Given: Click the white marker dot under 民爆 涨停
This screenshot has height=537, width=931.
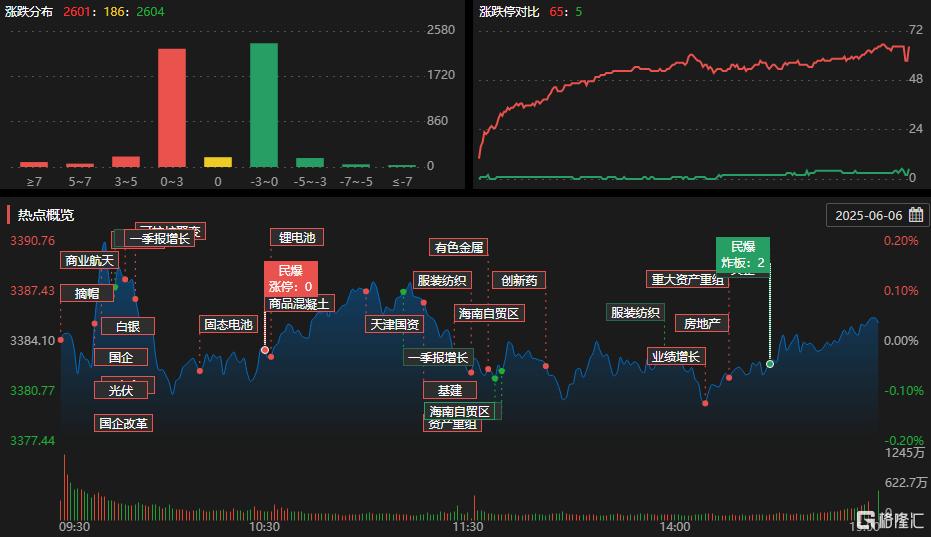Looking at the screenshot, I should pyautogui.click(x=265, y=350).
